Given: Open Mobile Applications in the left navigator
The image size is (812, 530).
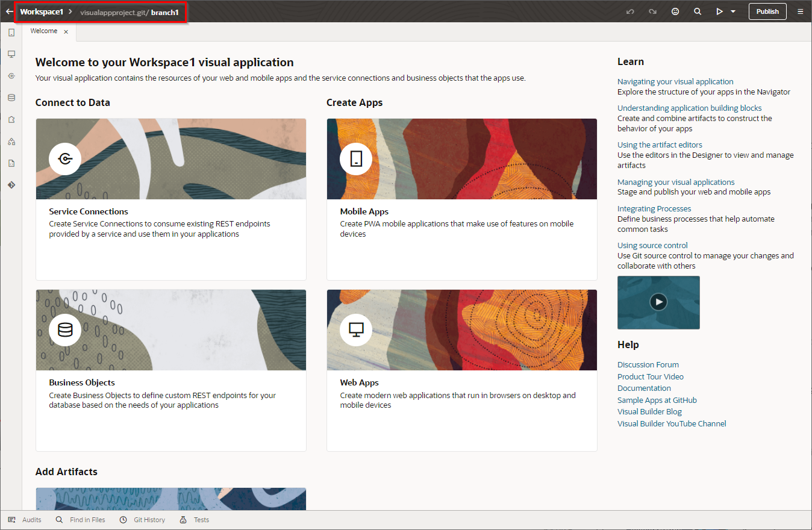Looking at the screenshot, I should (x=11, y=33).
